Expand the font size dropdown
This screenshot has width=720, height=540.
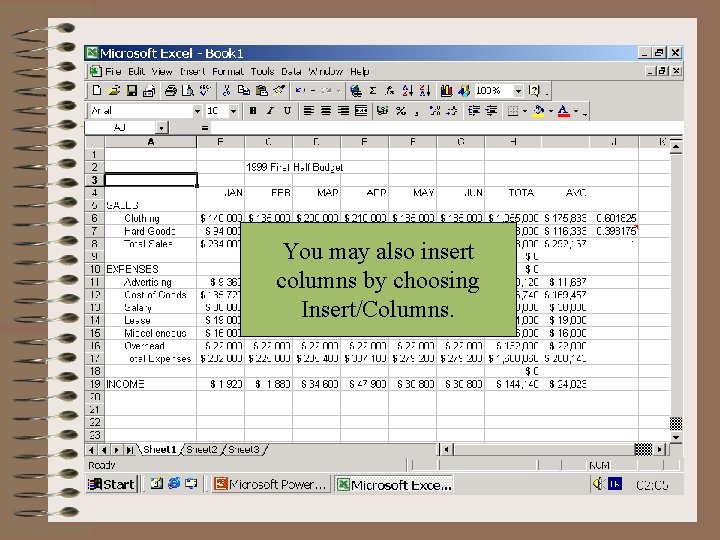tap(233, 111)
